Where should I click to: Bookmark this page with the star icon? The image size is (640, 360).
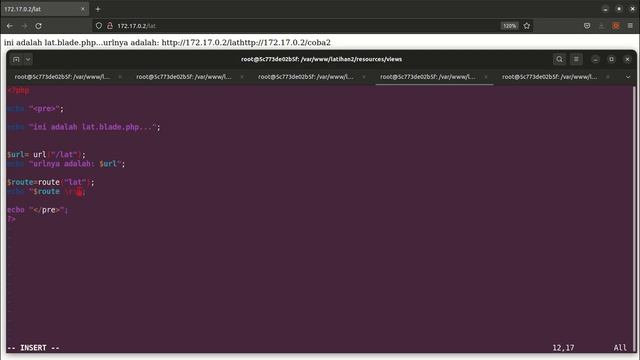(x=527, y=26)
